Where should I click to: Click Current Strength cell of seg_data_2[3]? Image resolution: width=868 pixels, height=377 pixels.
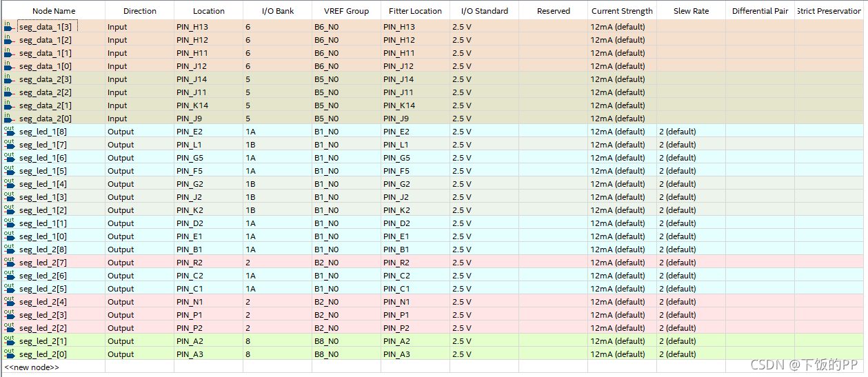click(622, 79)
